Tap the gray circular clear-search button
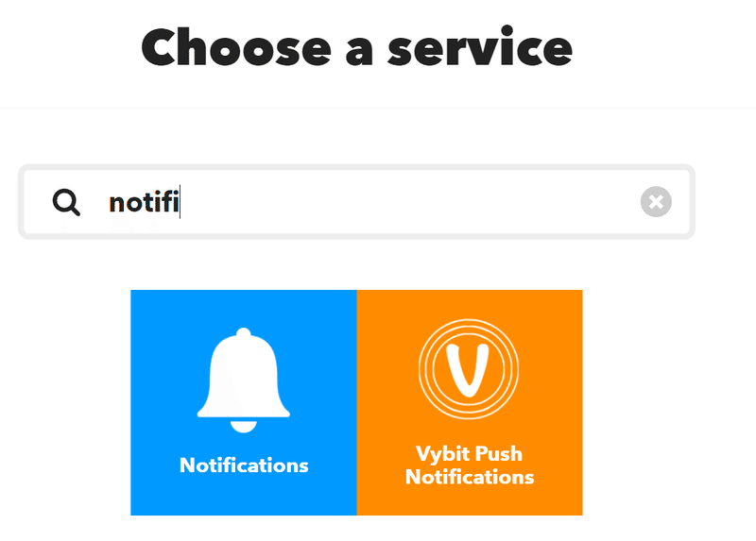756x541 pixels. 656,201
